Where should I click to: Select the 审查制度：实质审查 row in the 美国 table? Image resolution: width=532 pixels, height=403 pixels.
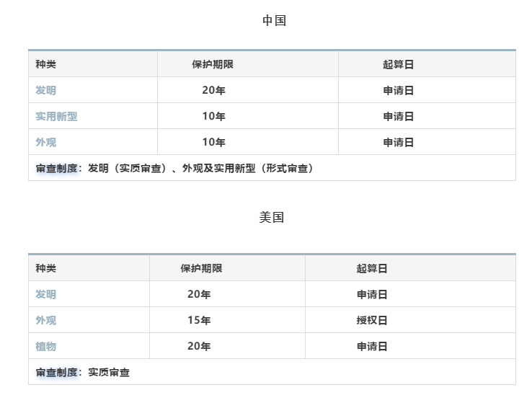83,373
